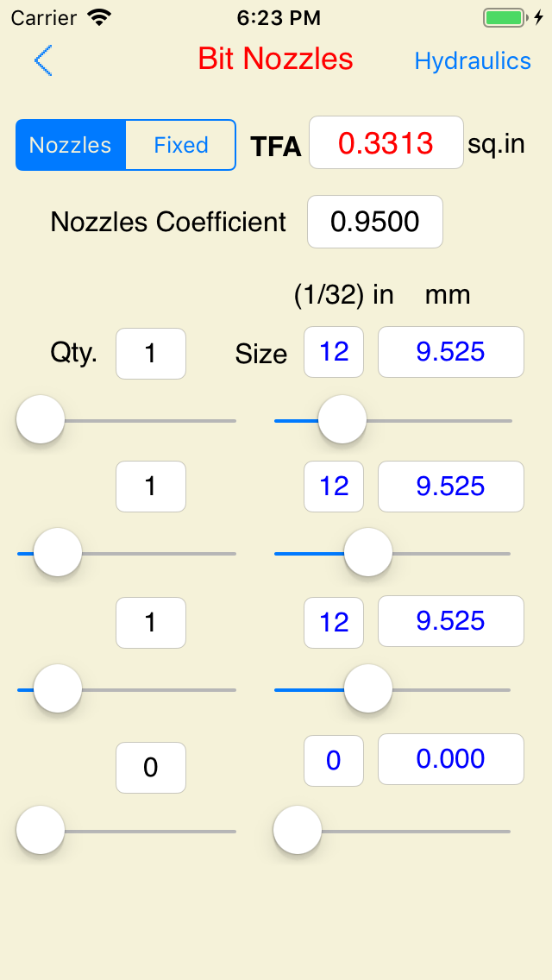Tap the Bit Nozzles title
Viewport: 552px width, 980px height.
click(275, 59)
